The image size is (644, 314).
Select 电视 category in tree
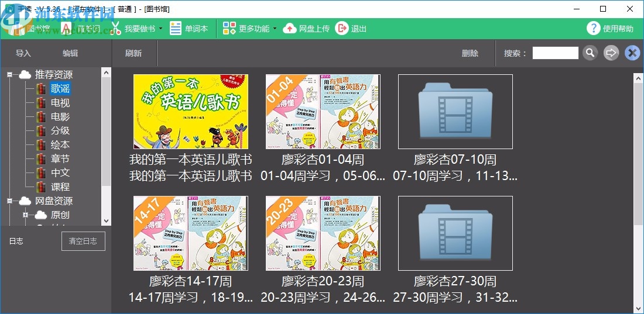click(x=60, y=102)
